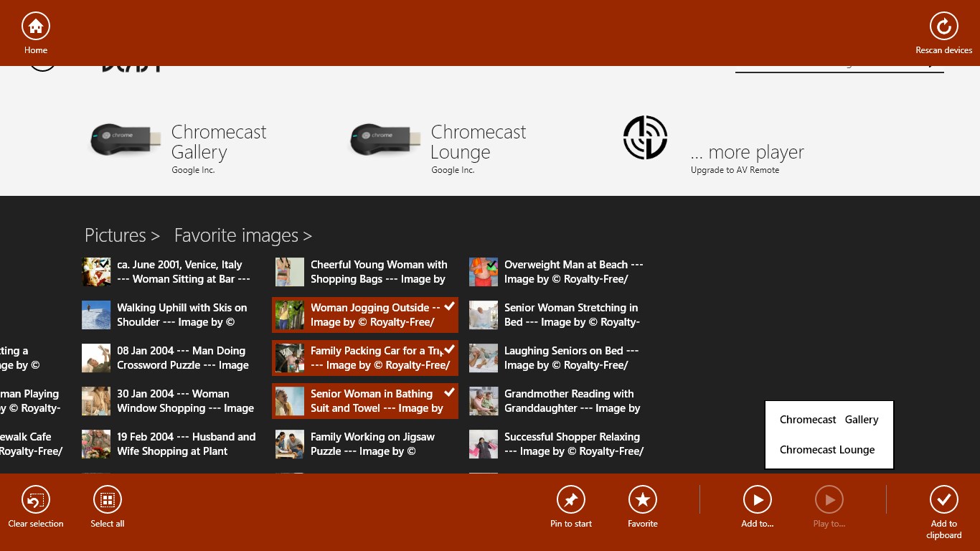Click the Rescan devices icon
The height and width of the screenshot is (551, 980).
tap(943, 27)
